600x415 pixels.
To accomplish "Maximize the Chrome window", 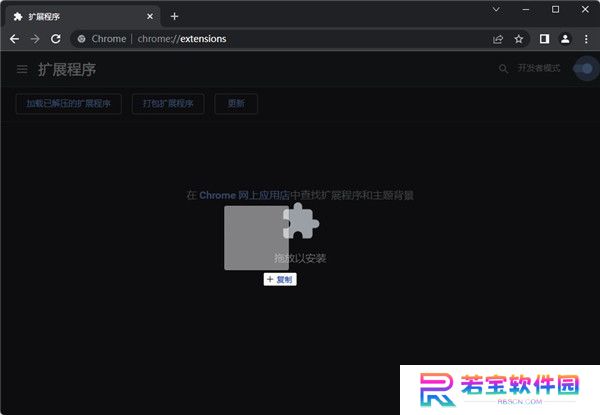I will click(556, 10).
